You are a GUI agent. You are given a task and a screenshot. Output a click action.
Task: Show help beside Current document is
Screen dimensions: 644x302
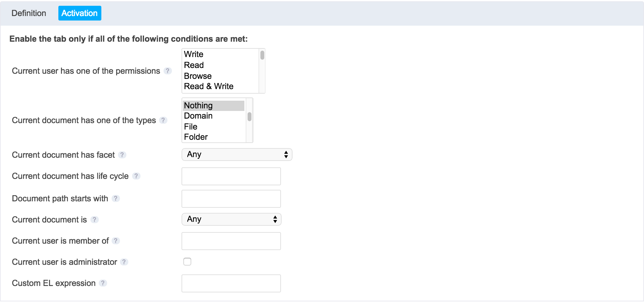pos(94,220)
